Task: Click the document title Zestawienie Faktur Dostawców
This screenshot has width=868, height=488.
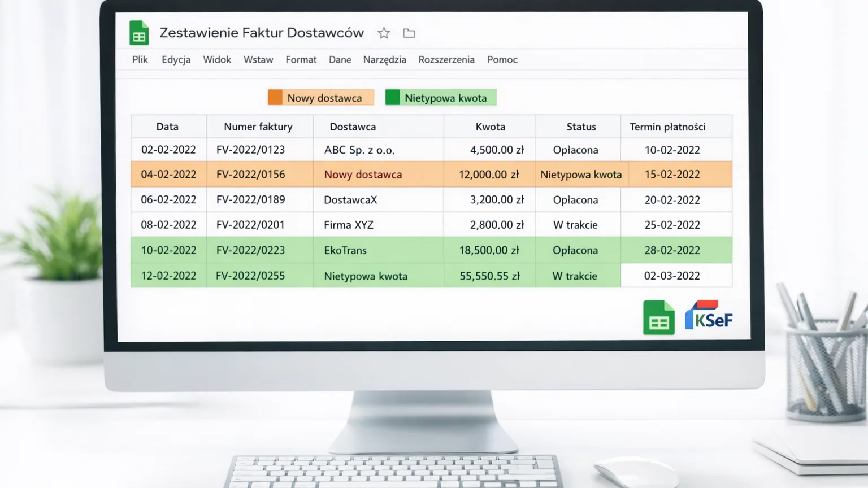Action: tap(262, 33)
